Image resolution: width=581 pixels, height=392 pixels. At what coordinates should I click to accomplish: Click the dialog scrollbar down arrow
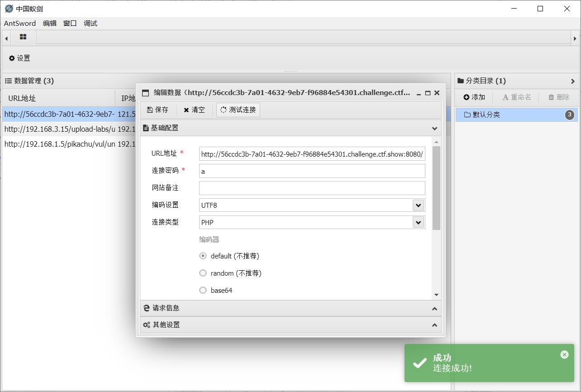coord(436,295)
